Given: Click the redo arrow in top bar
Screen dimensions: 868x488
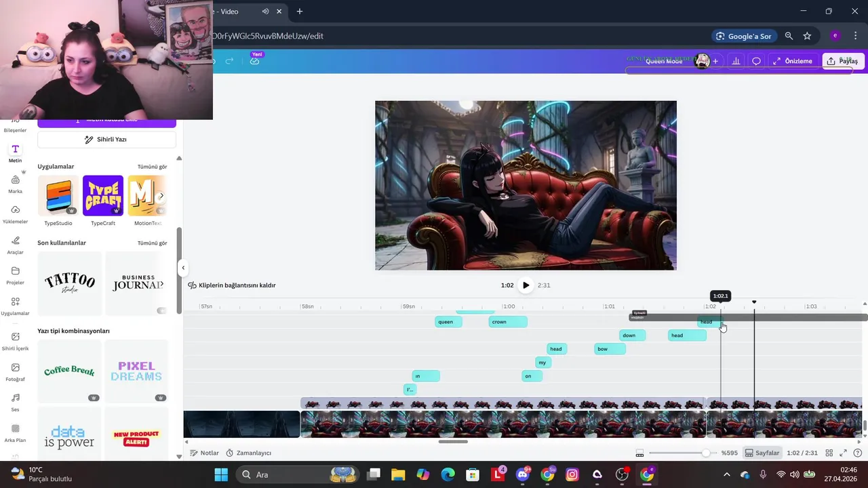Looking at the screenshot, I should pos(229,61).
